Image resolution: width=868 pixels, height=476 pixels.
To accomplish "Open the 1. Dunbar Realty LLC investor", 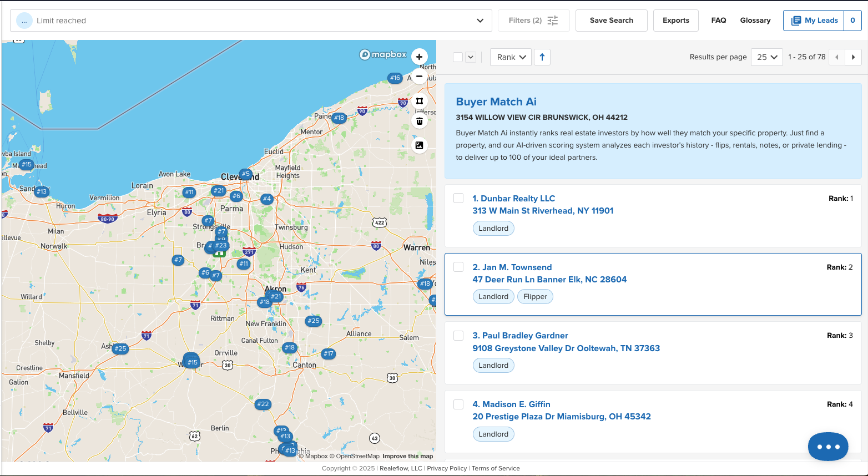I will click(x=514, y=199).
